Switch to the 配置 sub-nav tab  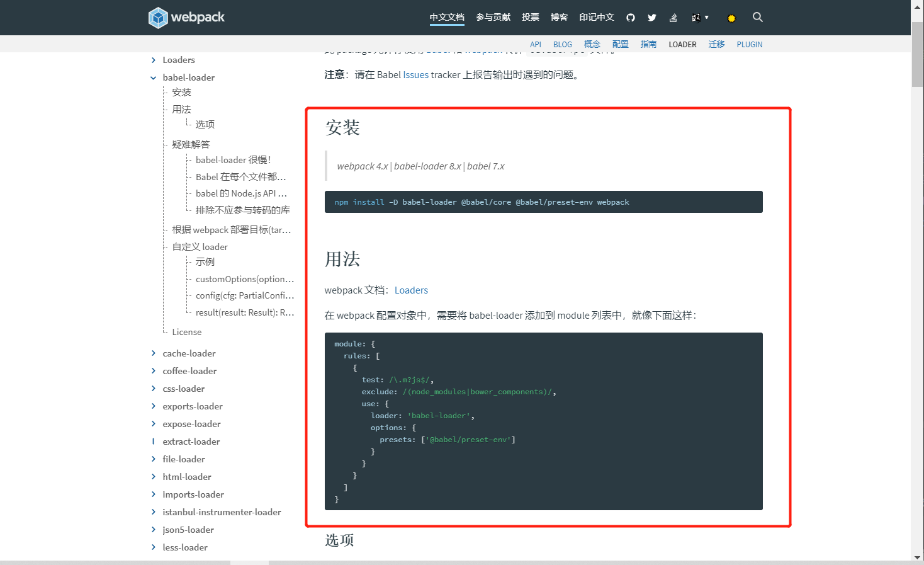pyautogui.click(x=621, y=44)
